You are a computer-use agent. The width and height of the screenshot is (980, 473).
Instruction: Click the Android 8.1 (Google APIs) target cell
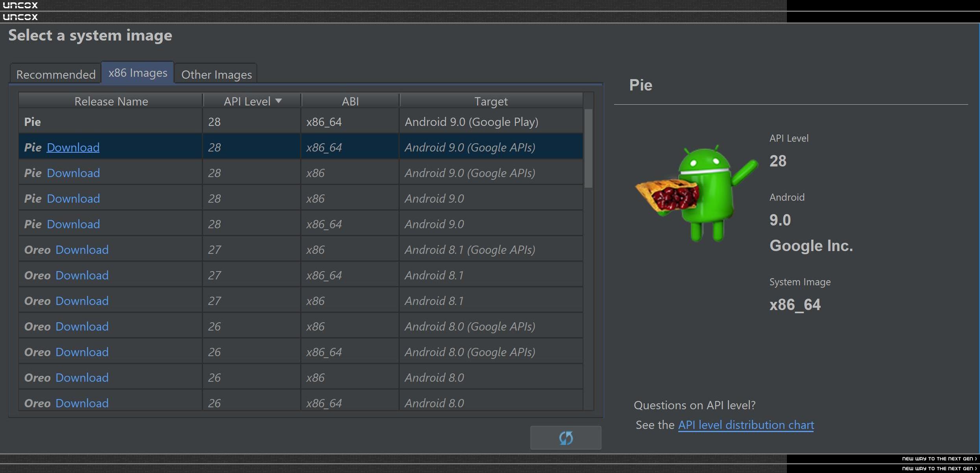(x=491, y=249)
